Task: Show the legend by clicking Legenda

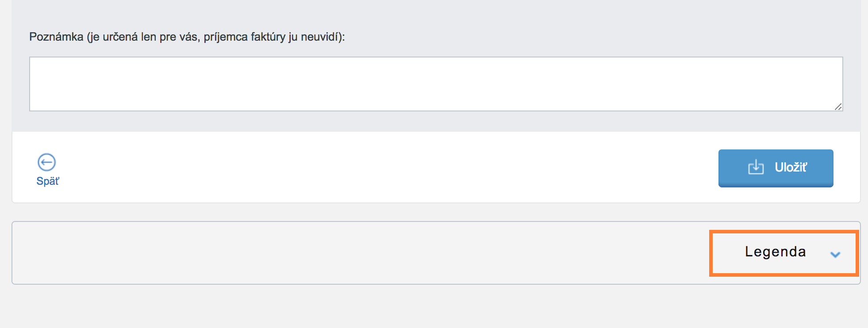Action: point(775,252)
